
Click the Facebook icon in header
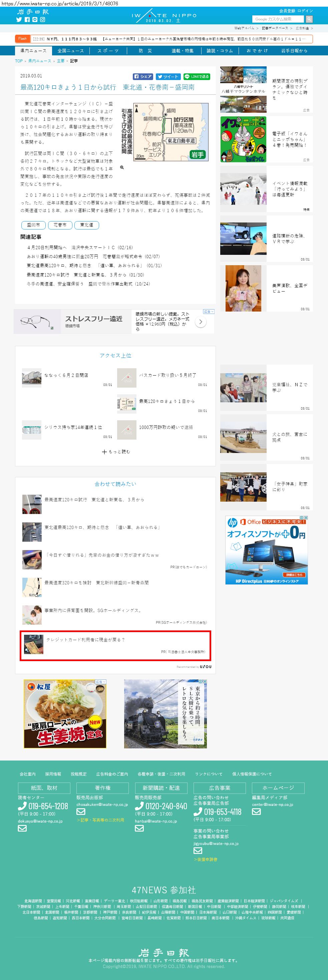pos(27,19)
